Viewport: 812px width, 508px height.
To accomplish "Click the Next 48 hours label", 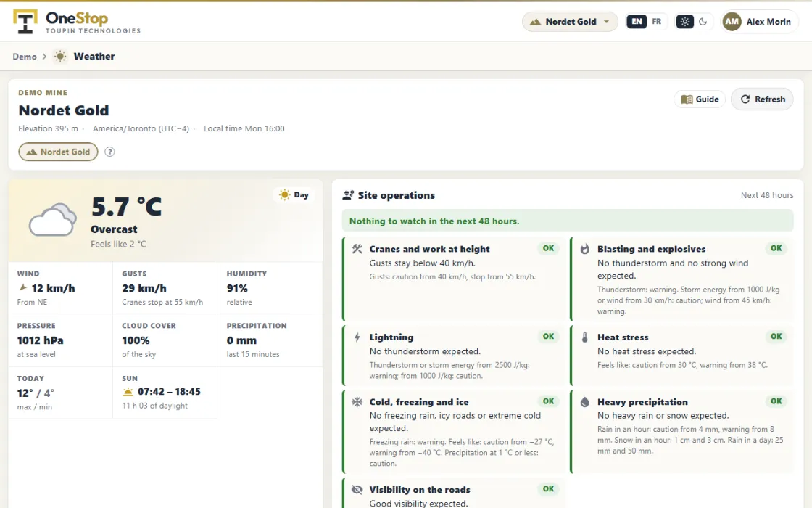I will pos(767,195).
